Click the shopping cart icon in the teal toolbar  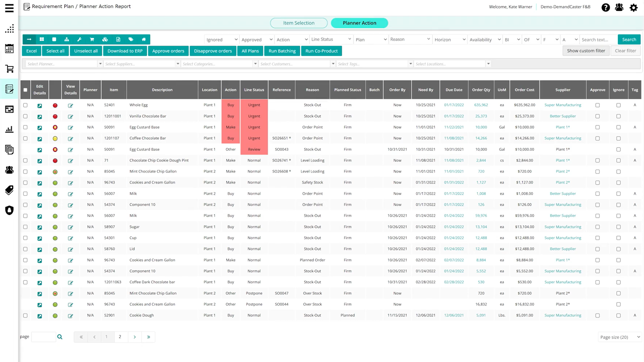[92, 39]
